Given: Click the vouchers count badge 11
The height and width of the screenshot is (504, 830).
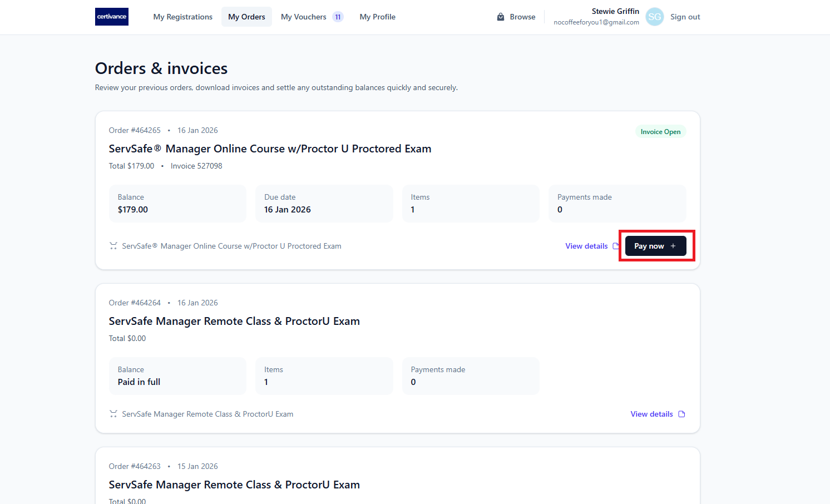Looking at the screenshot, I should (x=338, y=17).
